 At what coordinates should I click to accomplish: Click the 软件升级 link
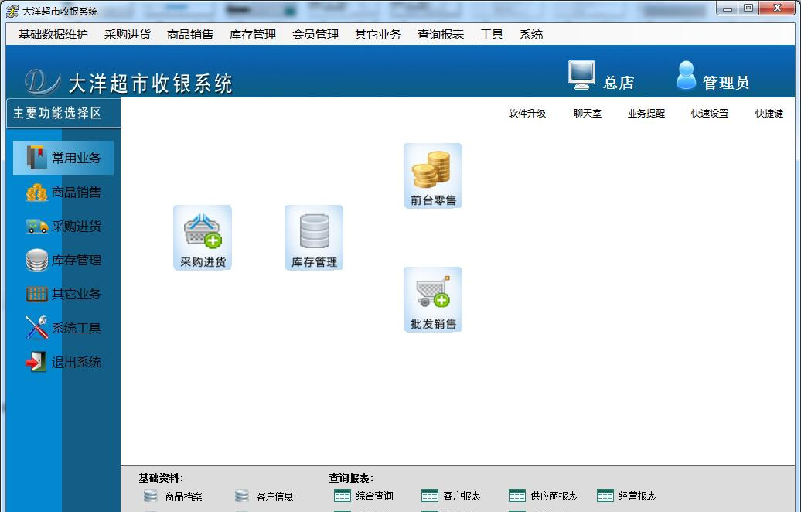pos(527,114)
